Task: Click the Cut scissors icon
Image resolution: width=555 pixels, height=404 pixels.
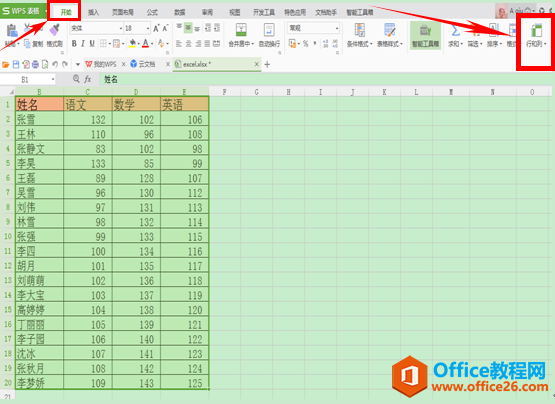Action: point(28,28)
